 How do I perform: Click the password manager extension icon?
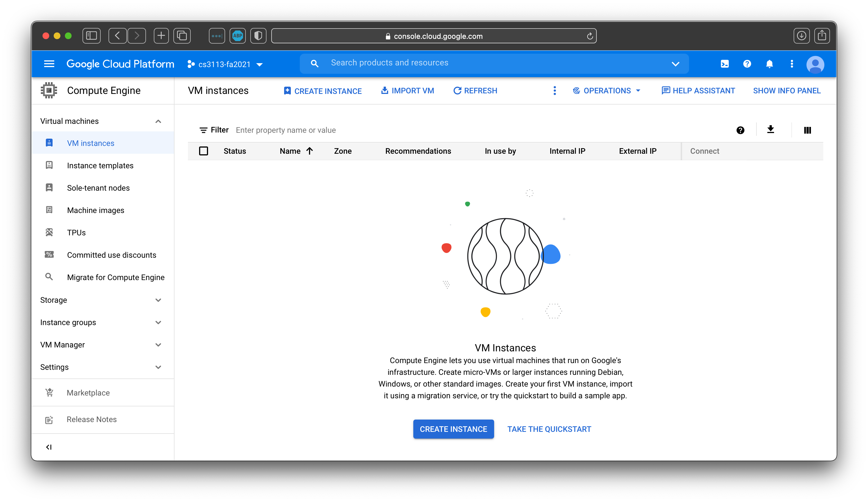tap(217, 35)
